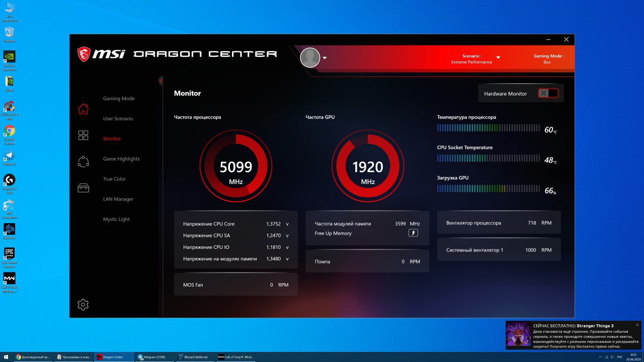
Task: Click the Gaming Mode status in header
Action: [548, 59]
